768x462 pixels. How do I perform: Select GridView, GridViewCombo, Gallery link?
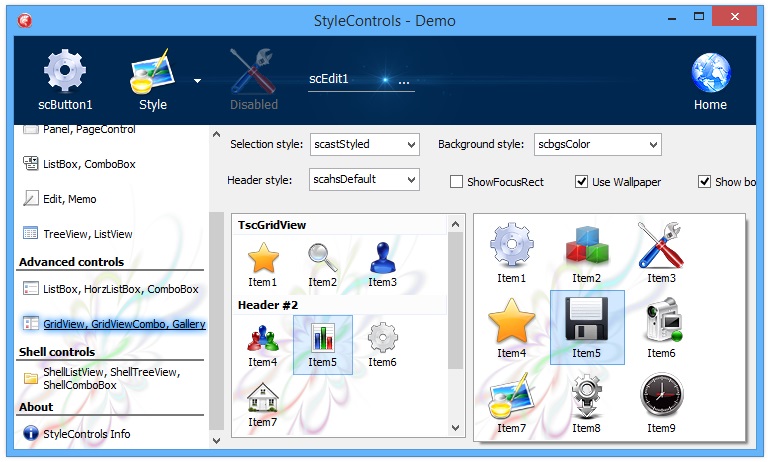(x=124, y=324)
